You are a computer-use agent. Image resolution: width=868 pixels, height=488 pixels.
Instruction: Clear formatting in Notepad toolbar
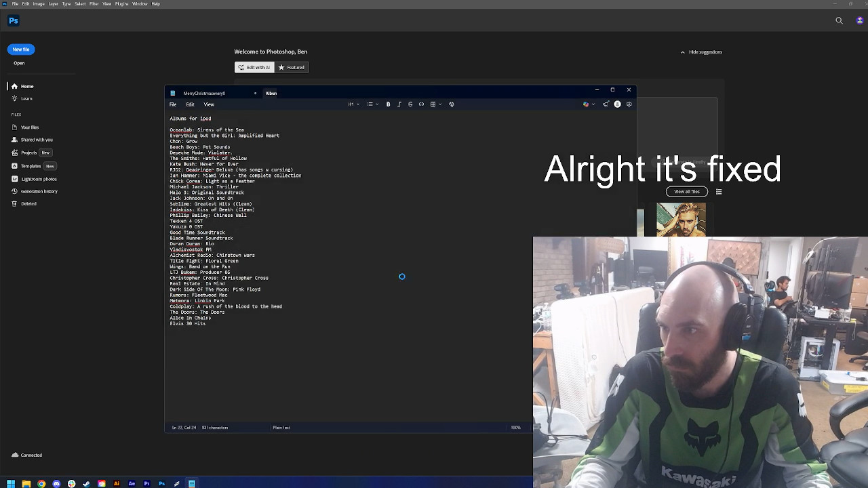[x=451, y=104]
